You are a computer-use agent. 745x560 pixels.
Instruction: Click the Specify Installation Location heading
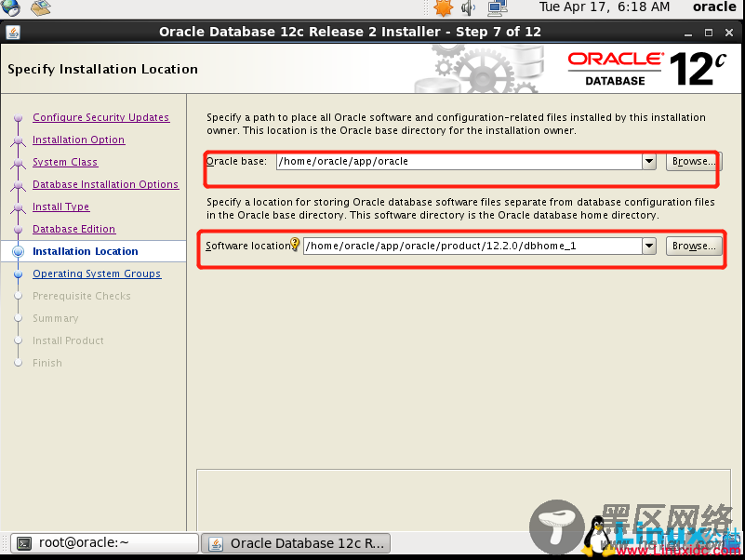click(x=102, y=70)
